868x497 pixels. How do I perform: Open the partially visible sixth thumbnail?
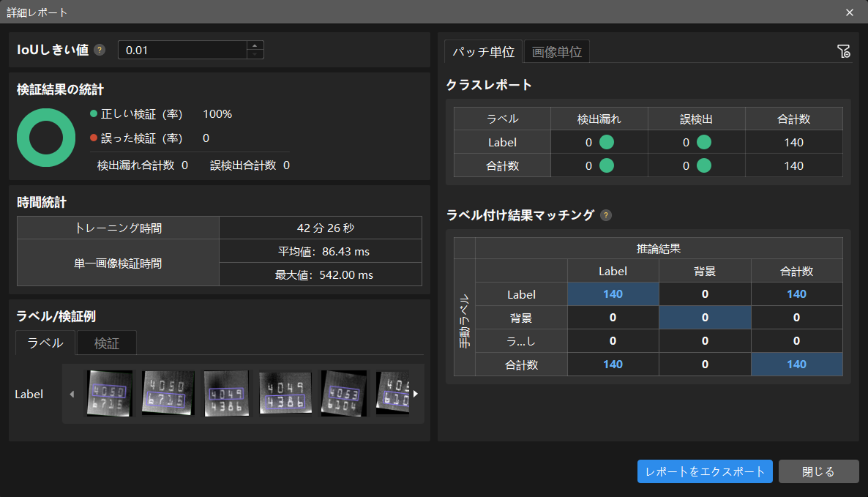392,394
